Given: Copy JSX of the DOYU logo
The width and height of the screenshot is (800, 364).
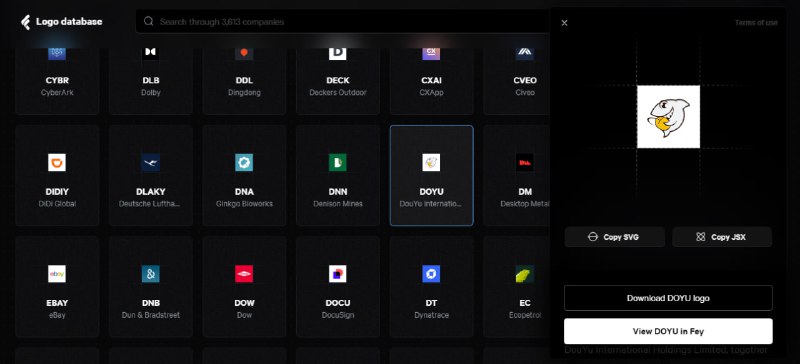Looking at the screenshot, I should (722, 237).
